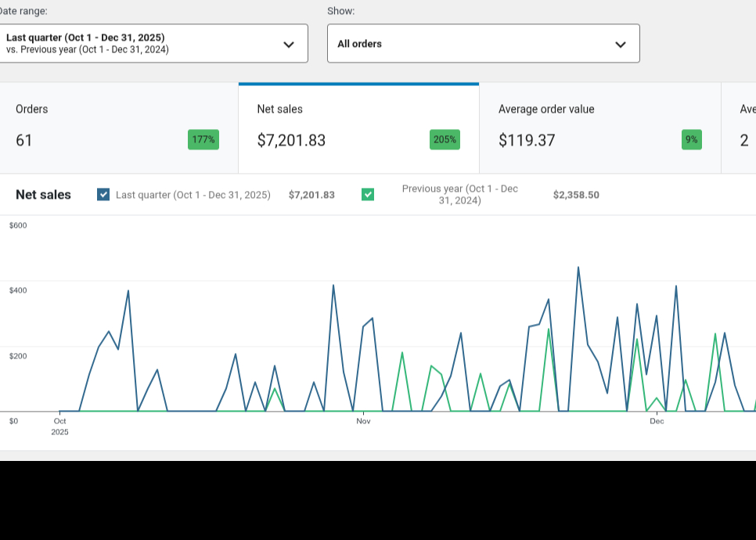The height and width of the screenshot is (540, 756).
Task: Select the Orders summary card
Action: pyautogui.click(x=117, y=128)
